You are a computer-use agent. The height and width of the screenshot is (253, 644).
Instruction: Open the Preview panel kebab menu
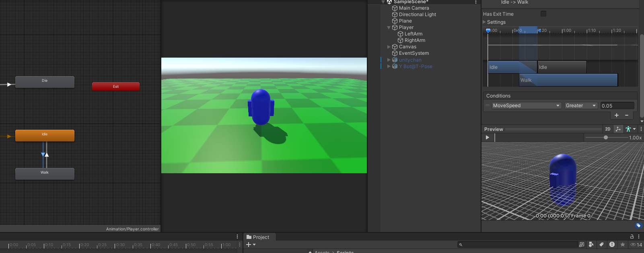point(641,129)
